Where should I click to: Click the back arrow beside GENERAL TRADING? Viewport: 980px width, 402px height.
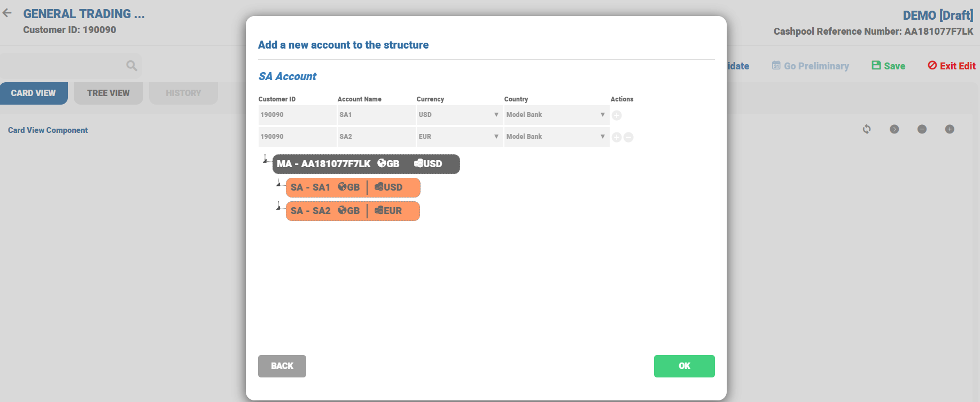tap(7, 13)
